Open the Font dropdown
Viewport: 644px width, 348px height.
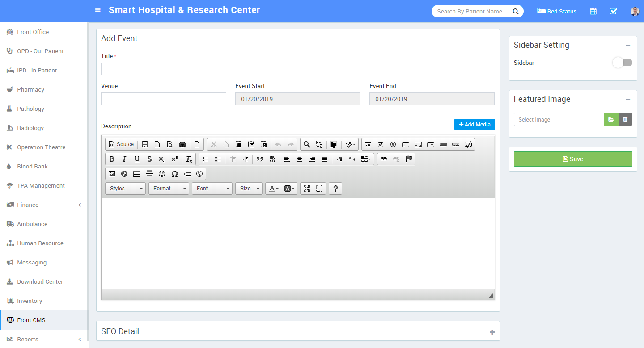pos(212,189)
